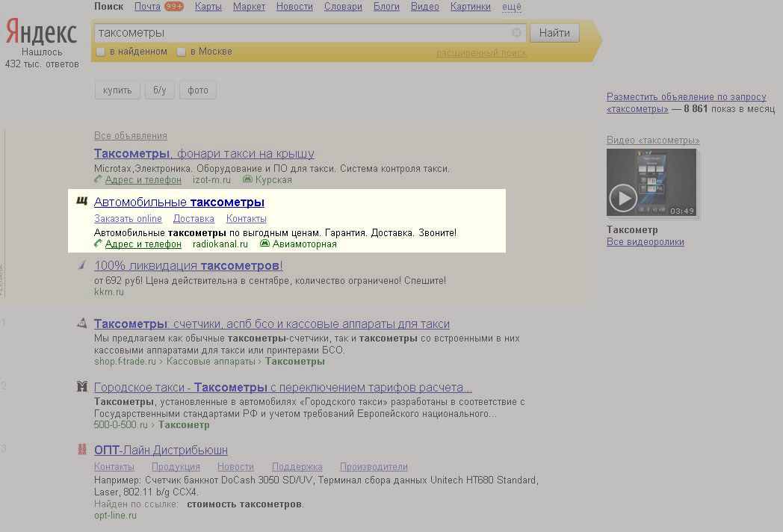
Task: Open the Почта tab
Action: point(147,7)
